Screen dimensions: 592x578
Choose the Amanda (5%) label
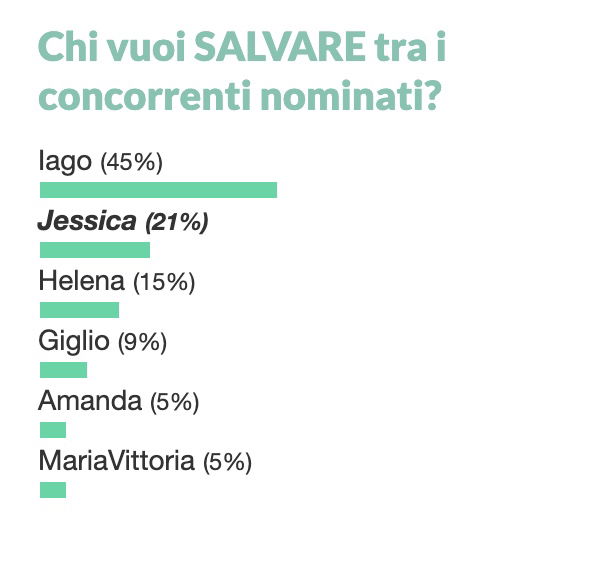point(119,401)
